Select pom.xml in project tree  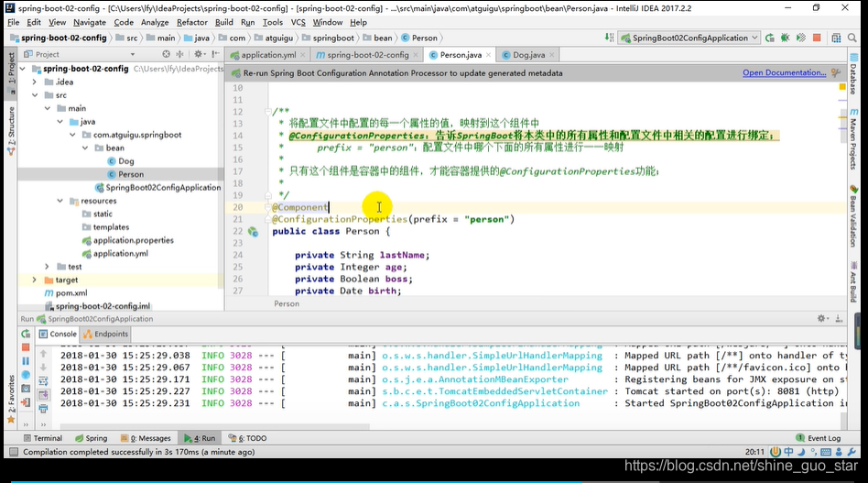(x=71, y=293)
